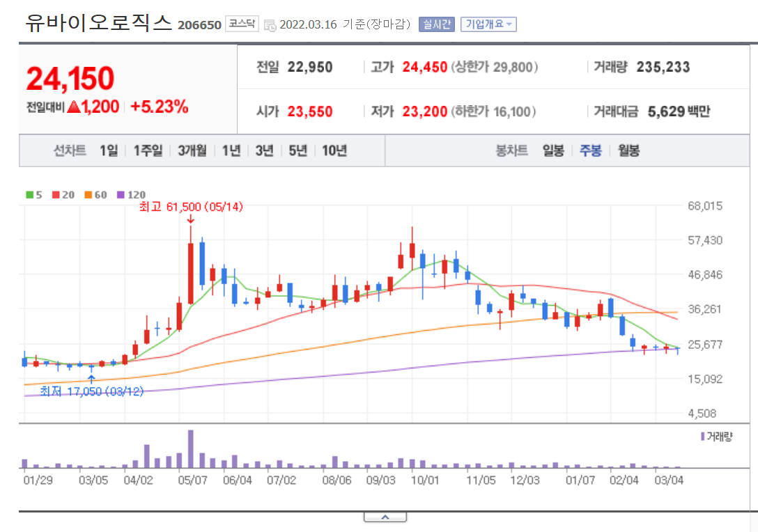Click the 36,261 price axis label
Image resolution: width=758 pixels, height=532 pixels.
point(705,309)
